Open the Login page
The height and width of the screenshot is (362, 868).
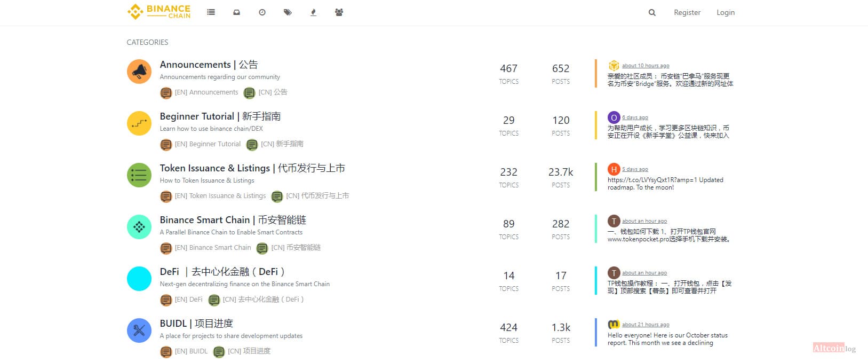(x=726, y=12)
